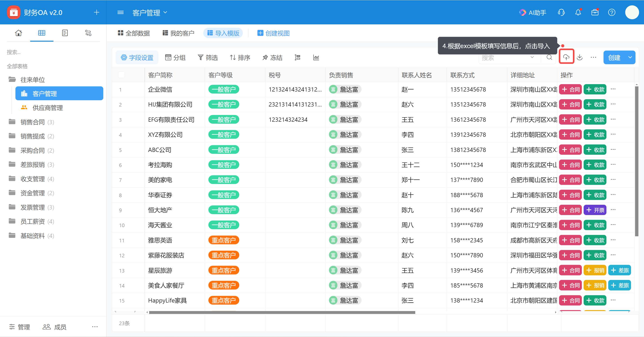Switch to the workflow sidebar tab

pyautogui.click(x=88, y=33)
